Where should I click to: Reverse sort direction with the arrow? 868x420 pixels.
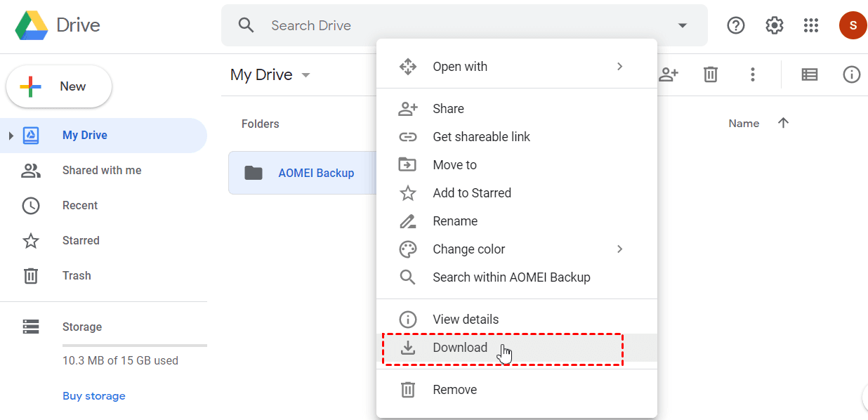click(x=784, y=123)
